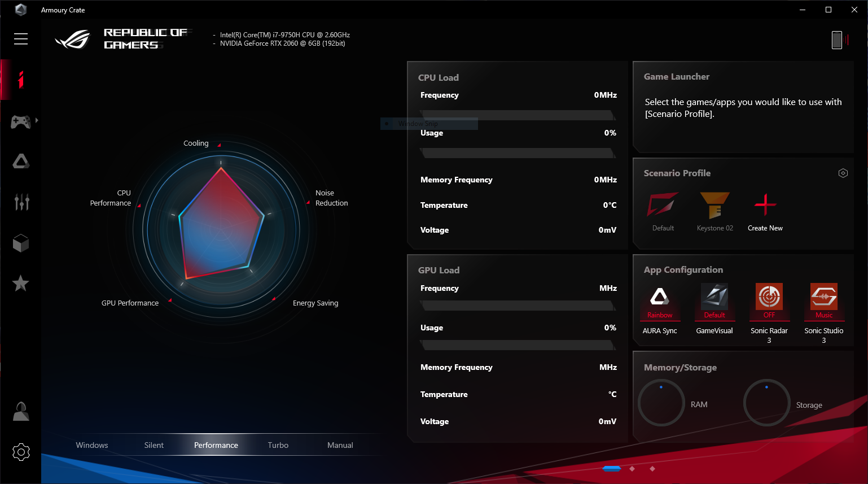Open Scenario Profile settings hexagon icon

click(x=843, y=173)
